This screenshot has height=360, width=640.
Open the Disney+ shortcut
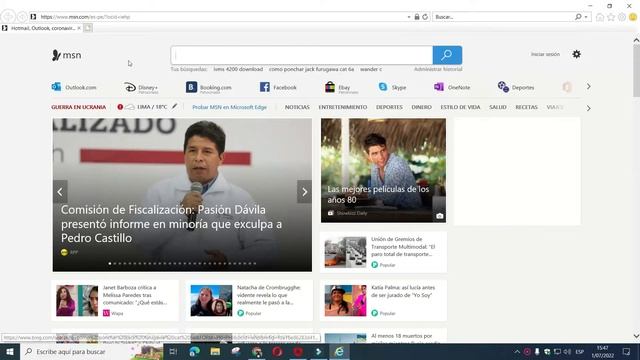[x=141, y=88]
